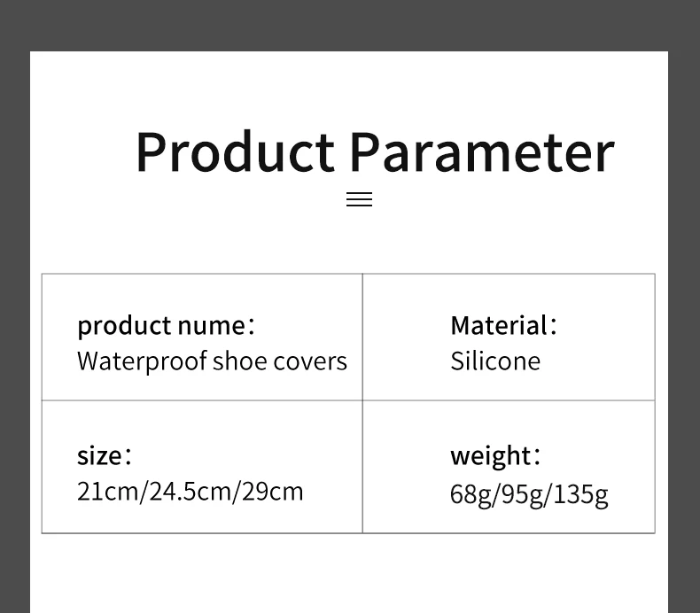Select the "product nume:" label
This screenshot has height=613, width=700.
click(x=166, y=325)
